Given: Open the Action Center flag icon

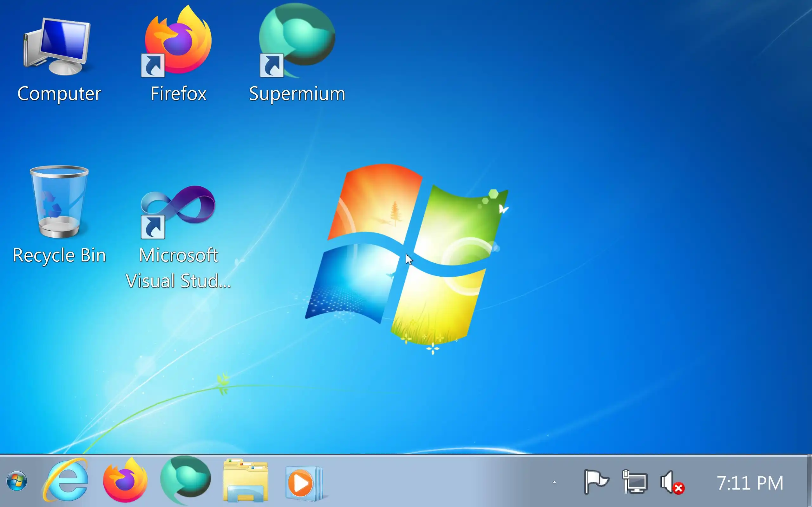Looking at the screenshot, I should 596,482.
